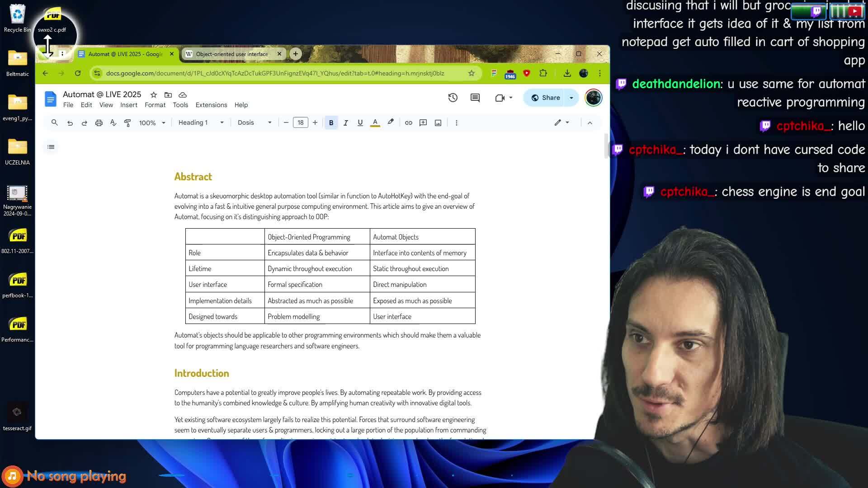Toggle italic formatting
Viewport: 868px width, 488px height.
point(345,123)
